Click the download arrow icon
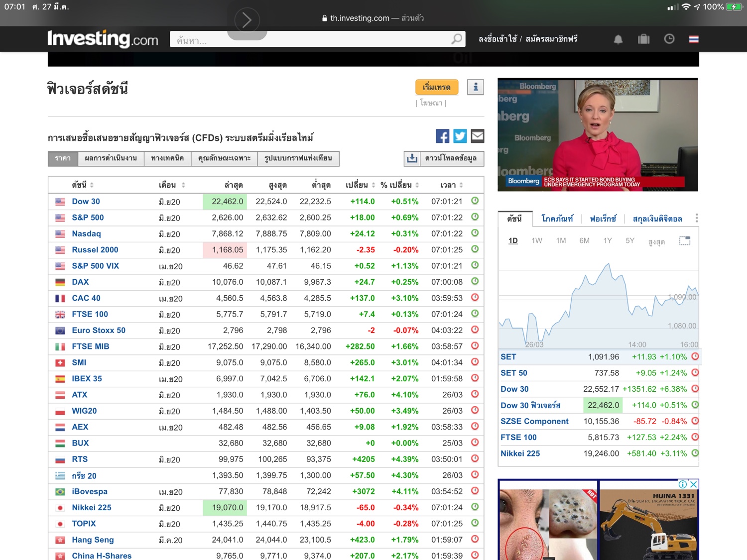 pos(412,158)
